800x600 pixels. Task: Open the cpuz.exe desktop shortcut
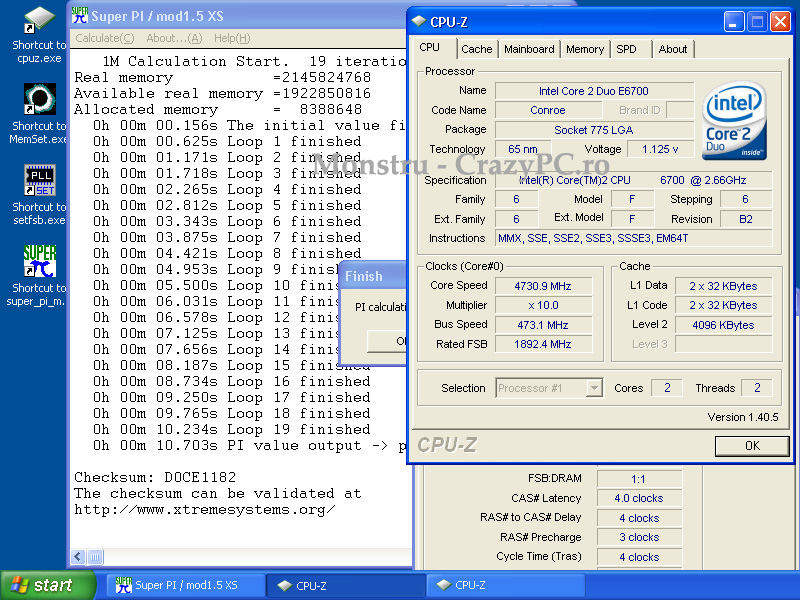pyautogui.click(x=39, y=35)
